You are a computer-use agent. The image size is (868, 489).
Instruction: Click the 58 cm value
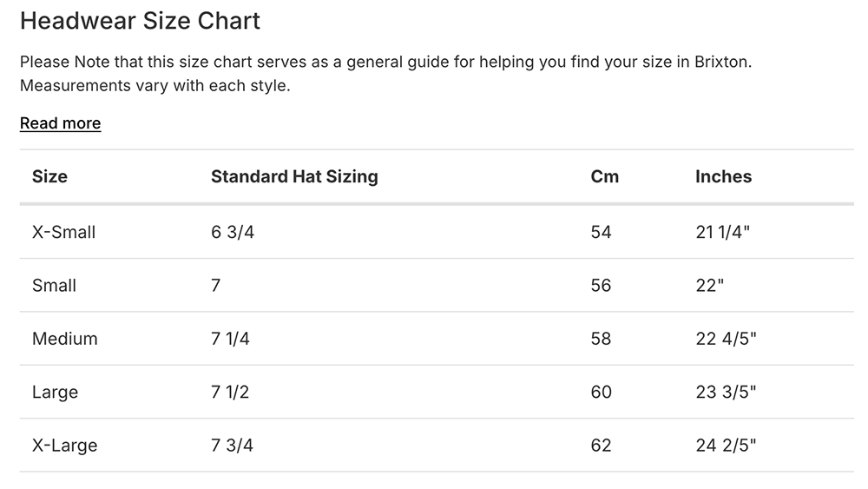(601, 339)
